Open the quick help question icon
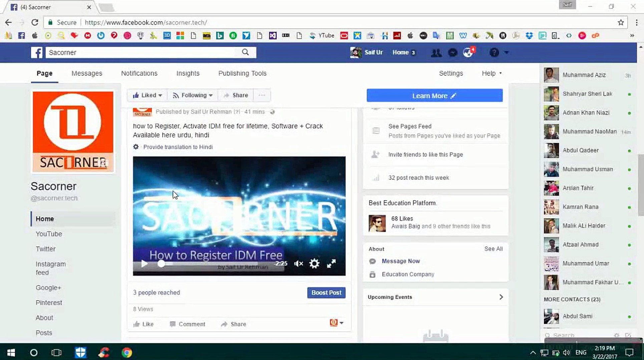Viewport: 644px width, 360px height. (494, 53)
